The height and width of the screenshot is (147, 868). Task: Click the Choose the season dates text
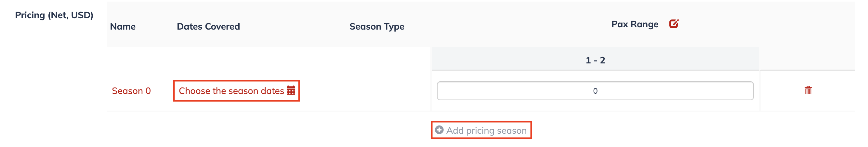pos(231,91)
